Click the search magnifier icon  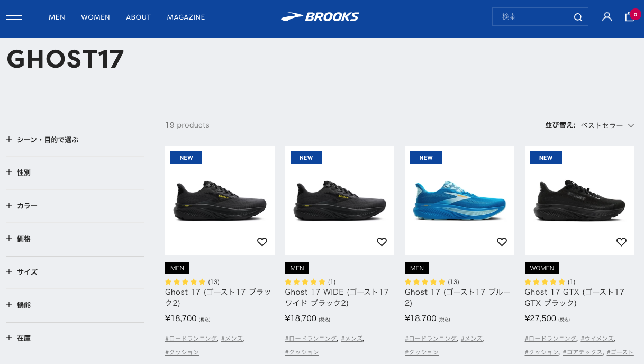578,17
